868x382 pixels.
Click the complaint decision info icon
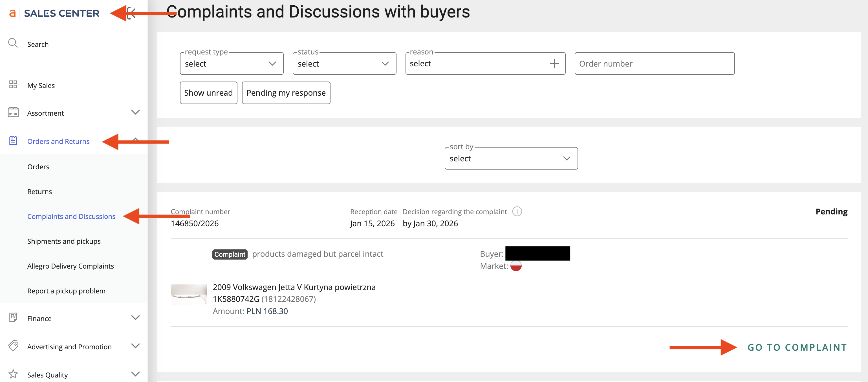point(517,211)
